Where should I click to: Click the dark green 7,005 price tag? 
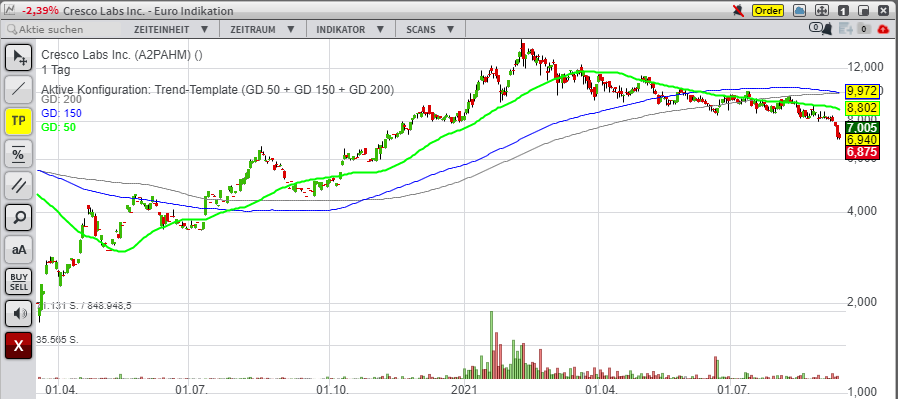tap(862, 127)
